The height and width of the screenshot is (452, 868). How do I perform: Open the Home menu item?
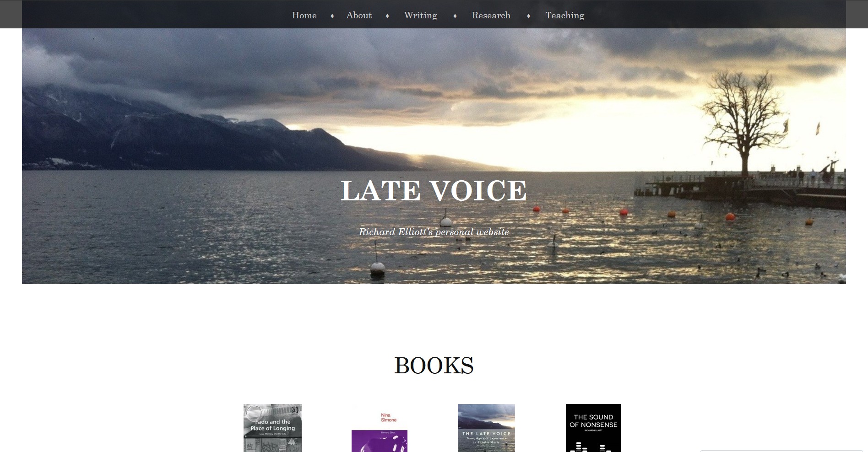(x=304, y=16)
